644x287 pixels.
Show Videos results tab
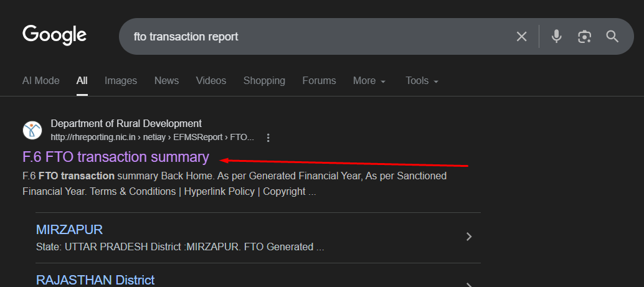(211, 81)
